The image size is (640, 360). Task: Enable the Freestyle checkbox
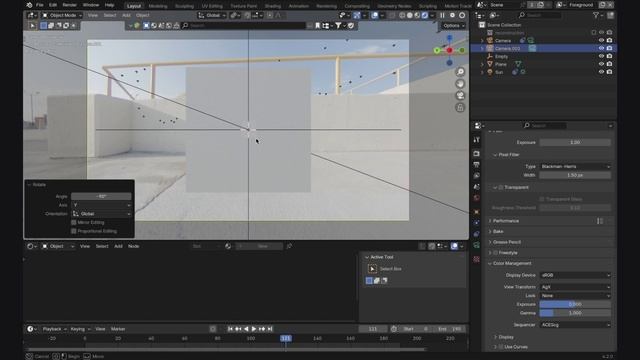(x=496, y=253)
